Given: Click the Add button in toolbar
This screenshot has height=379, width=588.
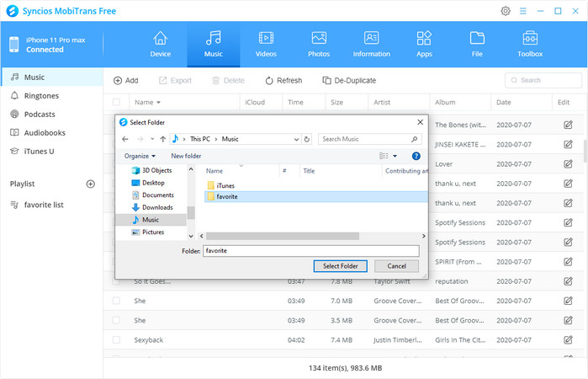Looking at the screenshot, I should [126, 80].
